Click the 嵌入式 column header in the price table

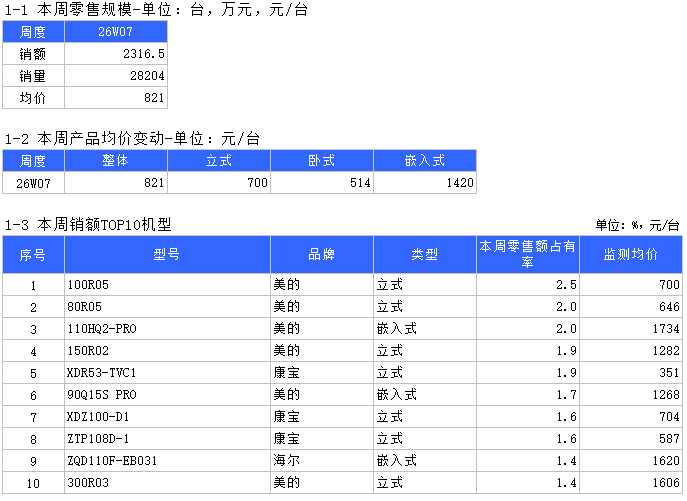424,161
